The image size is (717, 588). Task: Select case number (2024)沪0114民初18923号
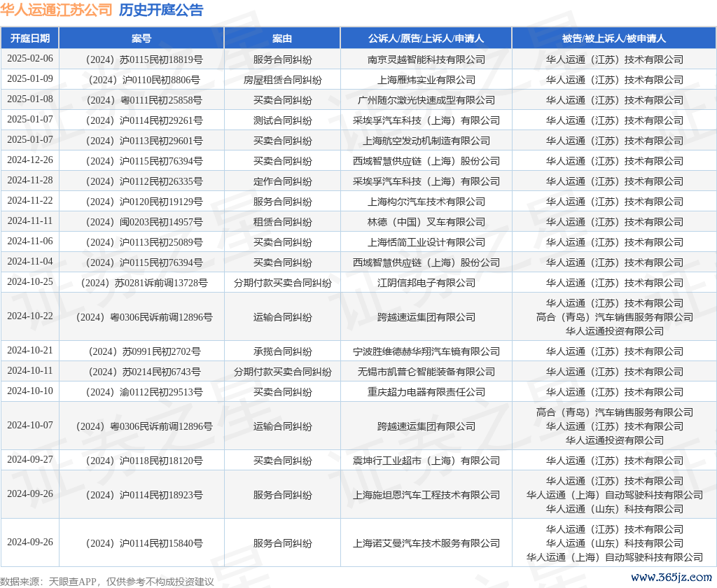[x=144, y=495]
